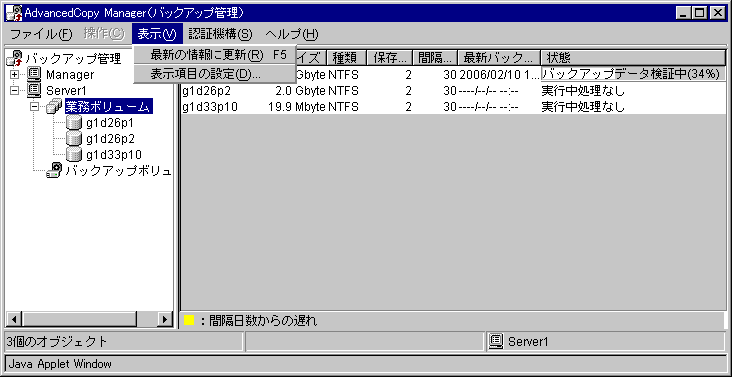732x377 pixels.
Task: Select g1d26p1 in the tree
Action: [x=110, y=123]
